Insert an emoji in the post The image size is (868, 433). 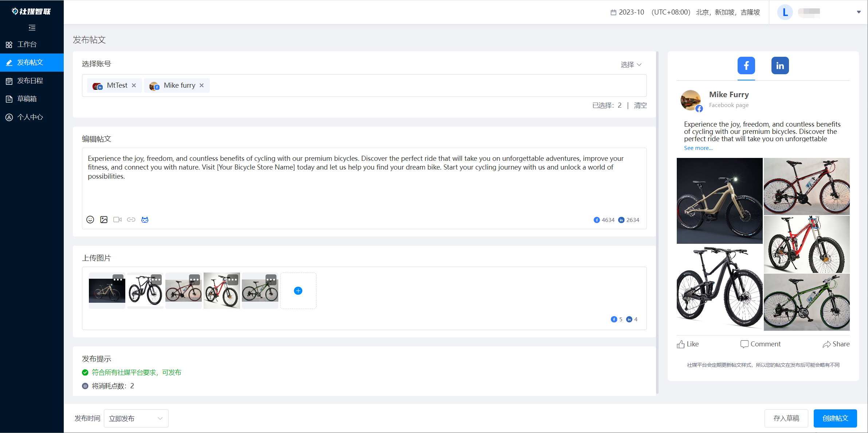(90, 219)
